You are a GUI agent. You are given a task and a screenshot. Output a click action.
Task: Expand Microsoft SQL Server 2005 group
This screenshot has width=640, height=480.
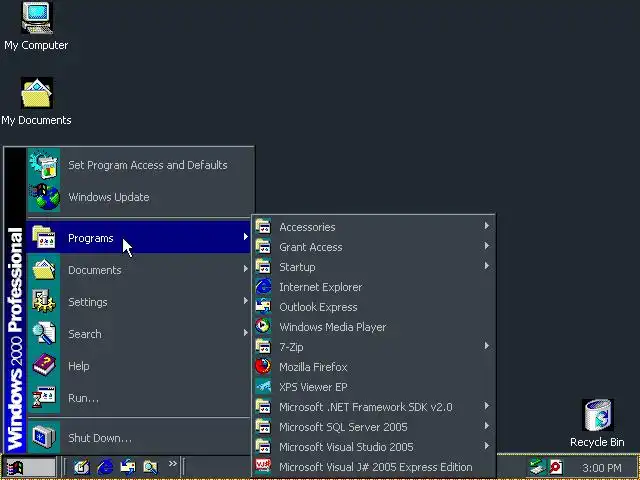coord(373,427)
